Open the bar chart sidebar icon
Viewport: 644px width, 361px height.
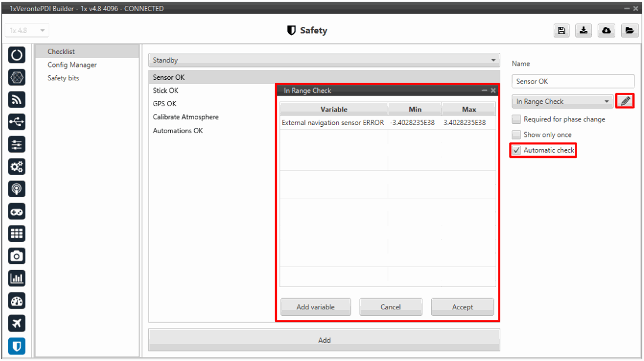(17, 278)
